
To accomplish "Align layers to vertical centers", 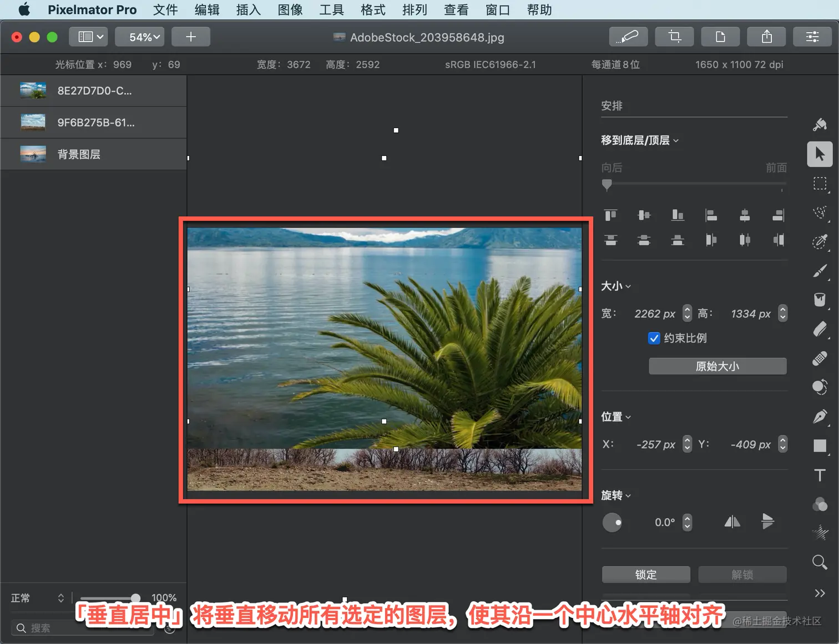I will 644,215.
